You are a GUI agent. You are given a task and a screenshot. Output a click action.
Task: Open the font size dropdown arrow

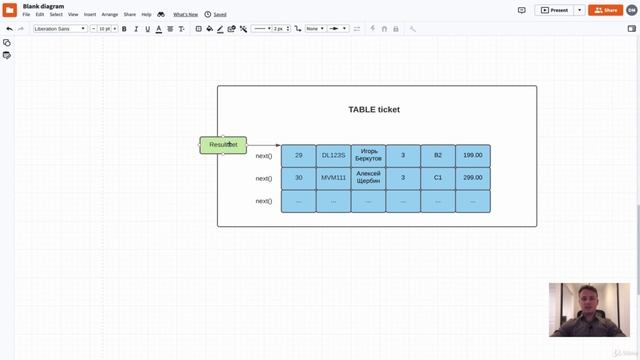(115, 29)
